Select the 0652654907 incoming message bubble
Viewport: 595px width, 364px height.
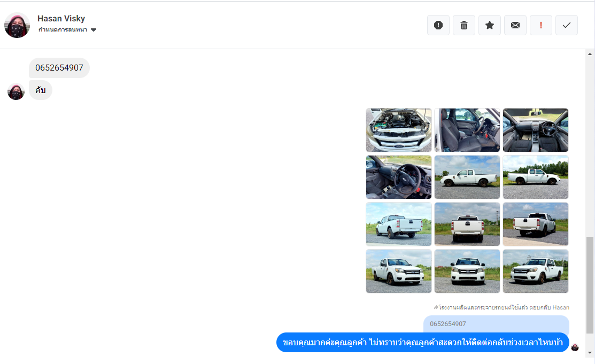[59, 68]
